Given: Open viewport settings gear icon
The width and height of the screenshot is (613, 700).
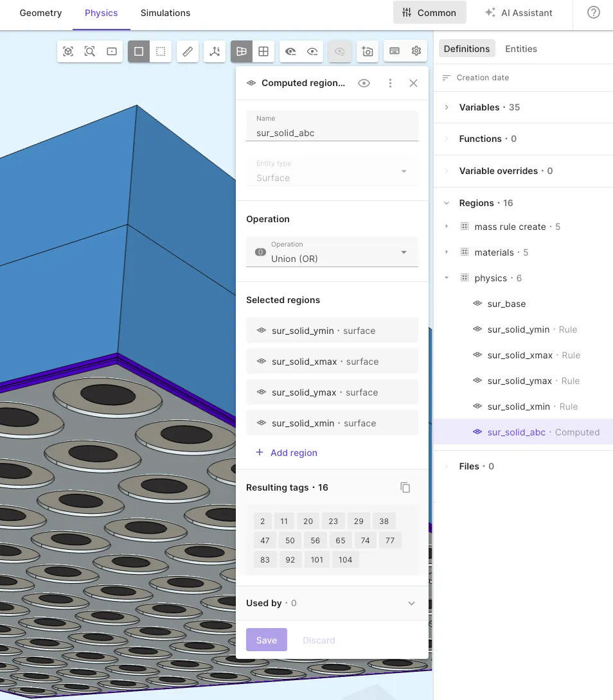Looking at the screenshot, I should 416,51.
